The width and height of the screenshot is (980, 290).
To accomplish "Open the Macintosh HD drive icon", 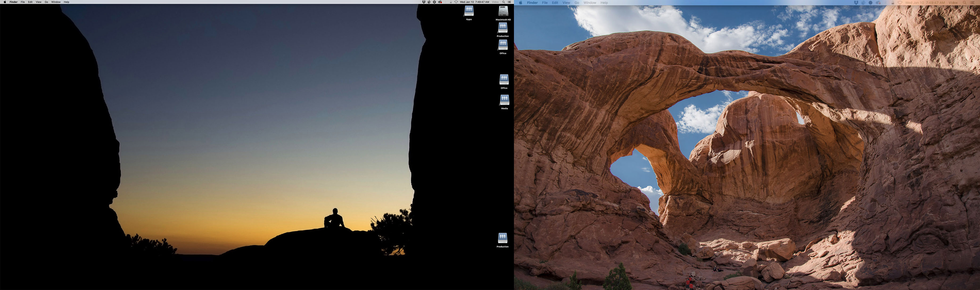I will tap(503, 11).
